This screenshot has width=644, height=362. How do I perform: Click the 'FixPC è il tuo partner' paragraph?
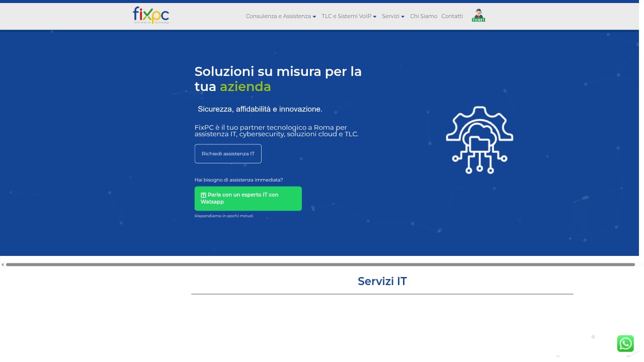point(277,131)
